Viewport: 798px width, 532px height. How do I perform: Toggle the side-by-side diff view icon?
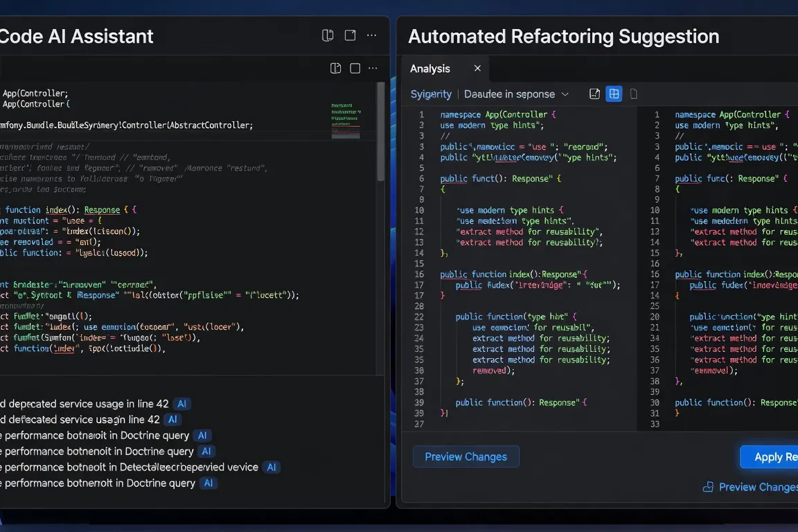click(x=614, y=94)
